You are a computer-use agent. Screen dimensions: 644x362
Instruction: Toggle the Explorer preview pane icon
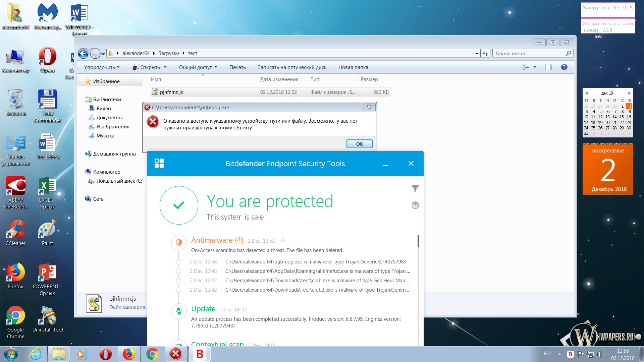click(x=549, y=67)
